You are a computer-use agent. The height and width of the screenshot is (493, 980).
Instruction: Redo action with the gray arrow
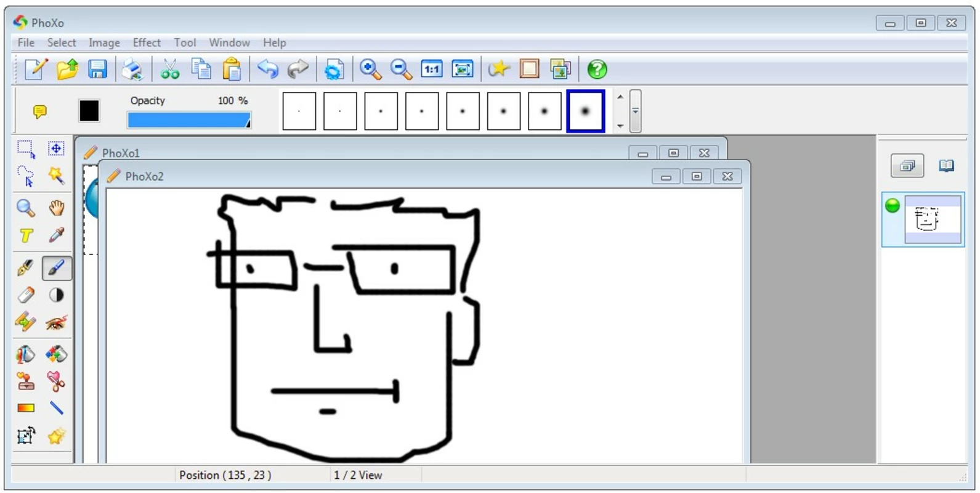coord(298,69)
